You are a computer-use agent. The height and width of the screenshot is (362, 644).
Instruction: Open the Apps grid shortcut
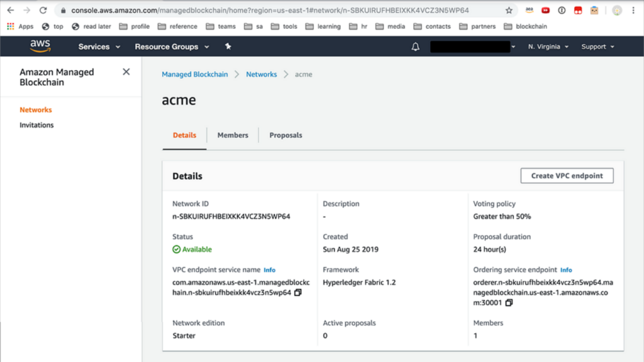coord(20,26)
